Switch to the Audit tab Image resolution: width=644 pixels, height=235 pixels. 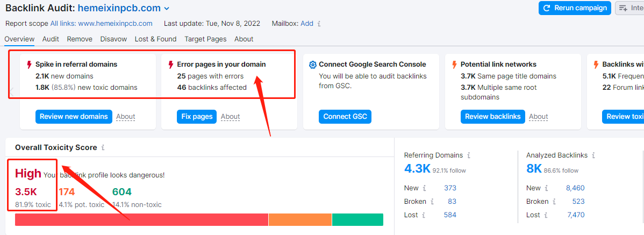[x=51, y=39]
